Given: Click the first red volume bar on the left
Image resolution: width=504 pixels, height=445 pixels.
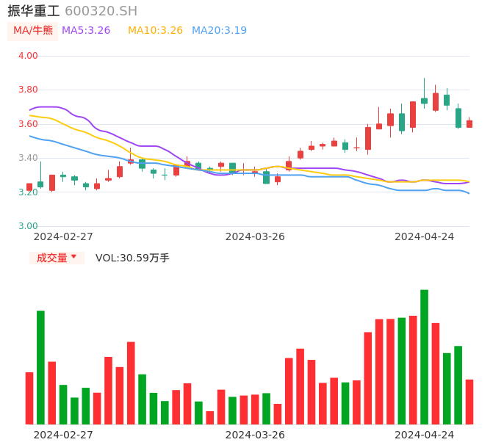Looking at the screenshot, I should pos(29,398).
